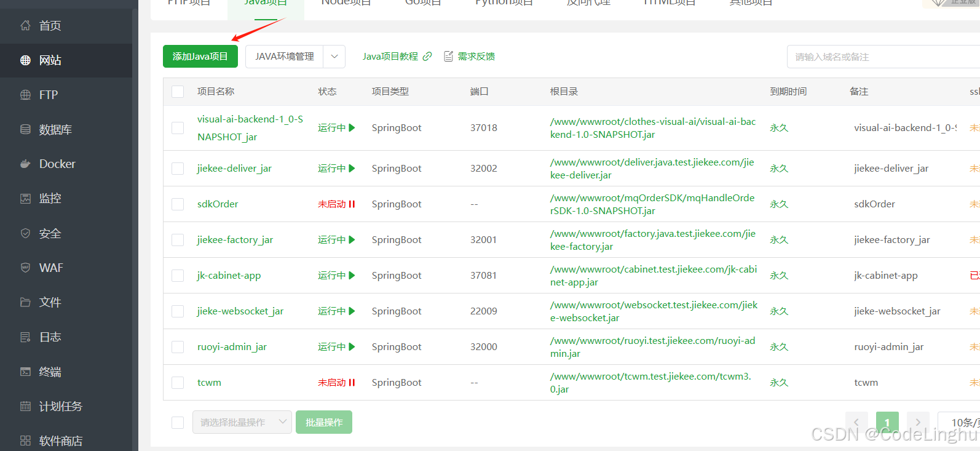Click the JAVA环境管理 button

[285, 57]
